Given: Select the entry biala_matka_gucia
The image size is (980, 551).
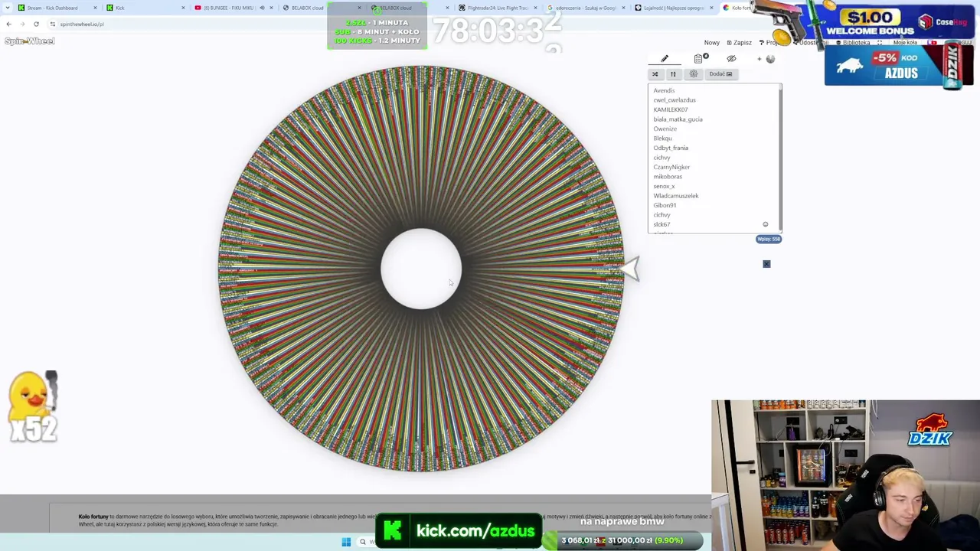Looking at the screenshot, I should tap(678, 119).
